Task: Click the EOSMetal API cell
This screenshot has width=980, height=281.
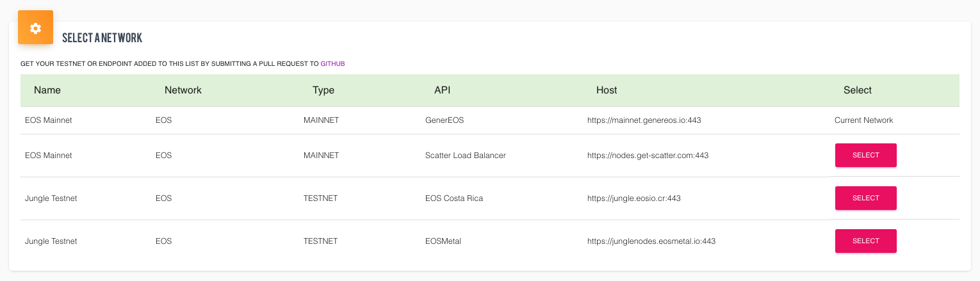Action: [443, 241]
